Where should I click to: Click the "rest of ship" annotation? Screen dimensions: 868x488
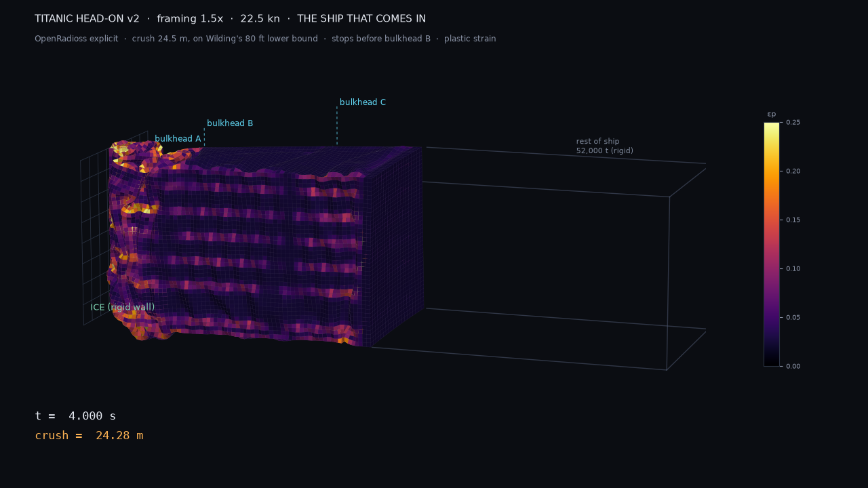597,142
